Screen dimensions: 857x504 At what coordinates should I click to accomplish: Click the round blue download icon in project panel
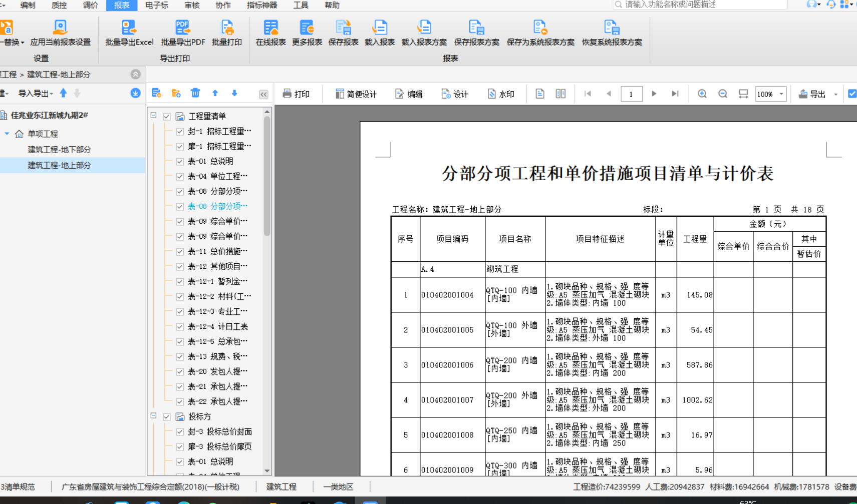pyautogui.click(x=135, y=93)
